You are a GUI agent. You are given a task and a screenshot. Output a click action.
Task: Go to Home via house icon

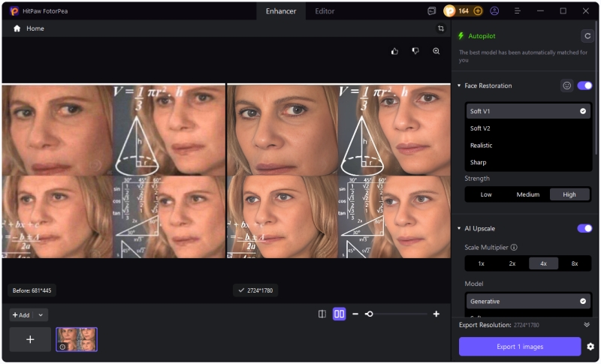[x=17, y=29]
